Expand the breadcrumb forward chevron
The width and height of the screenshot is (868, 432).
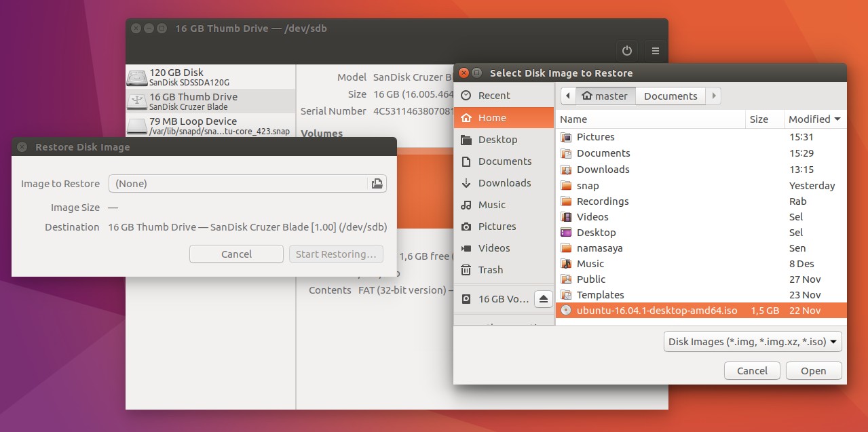click(x=714, y=96)
